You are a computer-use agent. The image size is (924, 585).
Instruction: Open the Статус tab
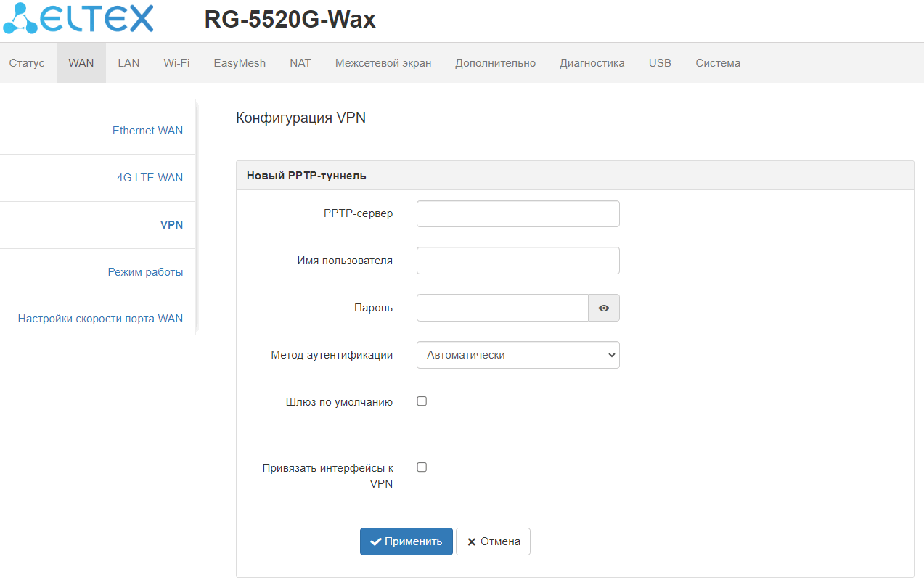pyautogui.click(x=27, y=63)
